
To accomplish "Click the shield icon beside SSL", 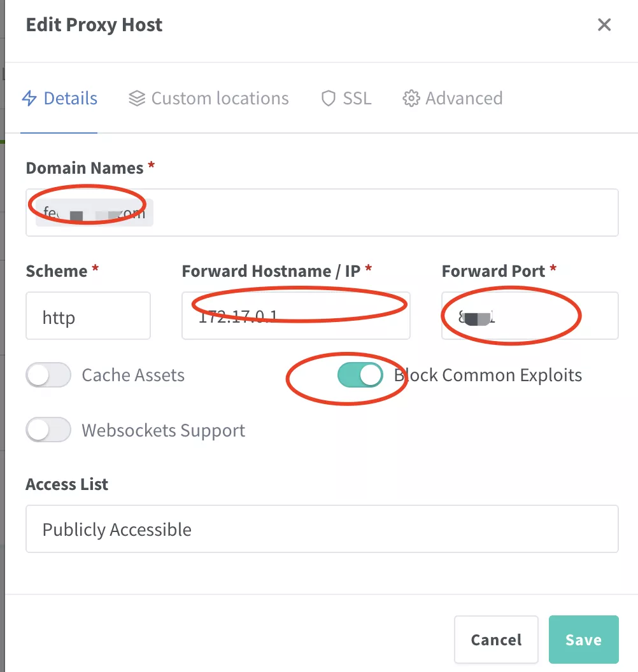I will click(329, 99).
